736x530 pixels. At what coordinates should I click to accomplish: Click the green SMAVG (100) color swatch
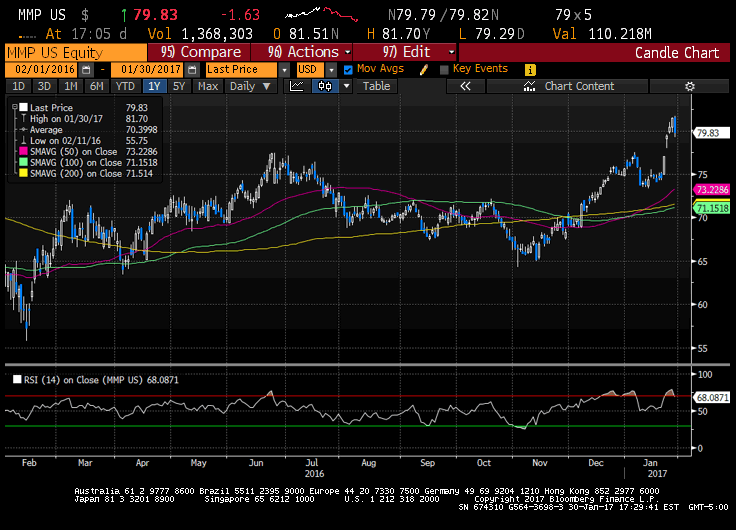(x=23, y=162)
